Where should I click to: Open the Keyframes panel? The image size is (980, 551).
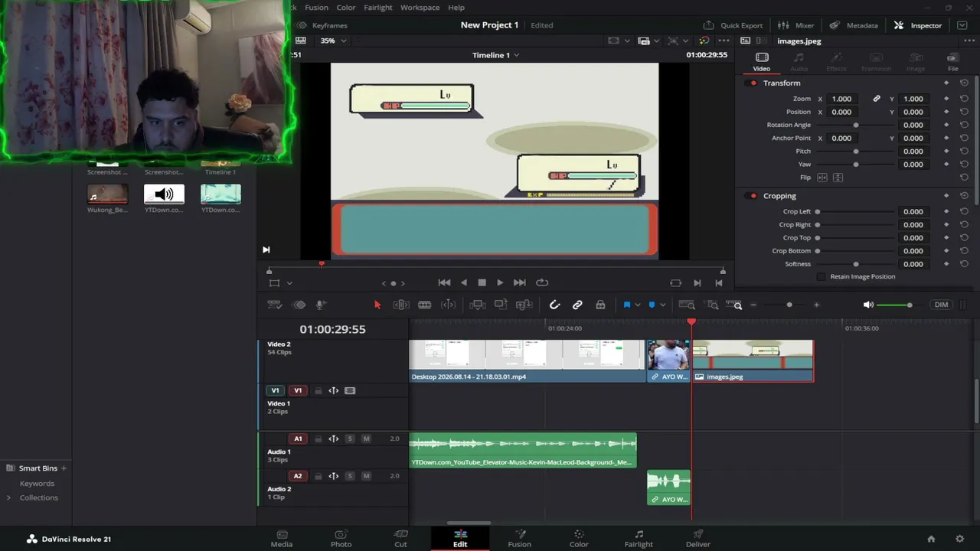pyautogui.click(x=322, y=25)
